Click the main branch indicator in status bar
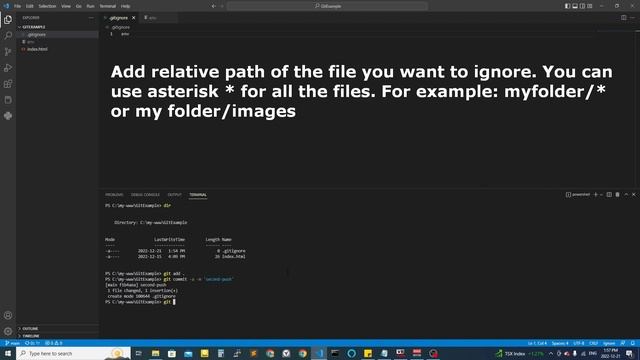 click(x=12, y=343)
